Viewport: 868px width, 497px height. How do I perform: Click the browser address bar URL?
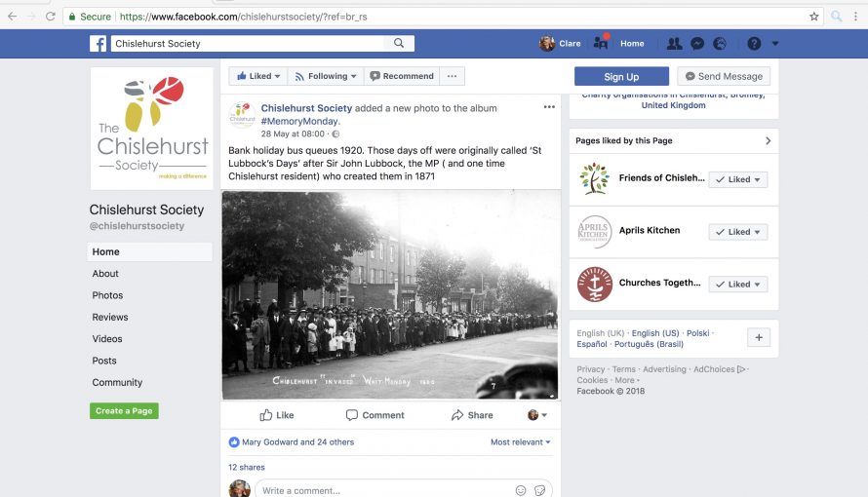244,17
